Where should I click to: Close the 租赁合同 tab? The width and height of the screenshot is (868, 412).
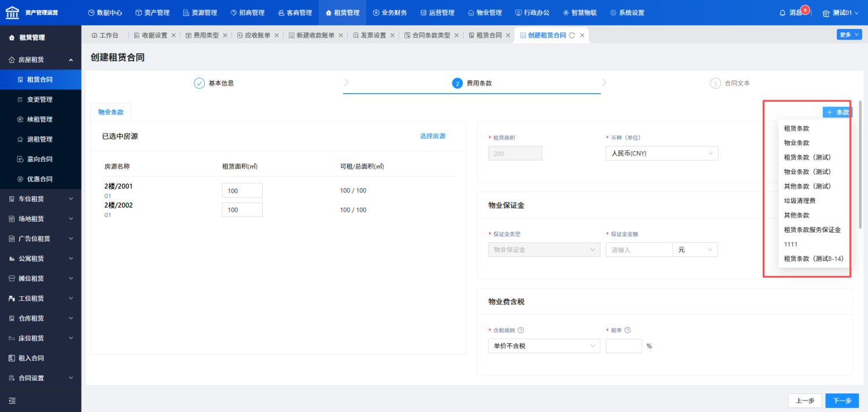tap(508, 35)
